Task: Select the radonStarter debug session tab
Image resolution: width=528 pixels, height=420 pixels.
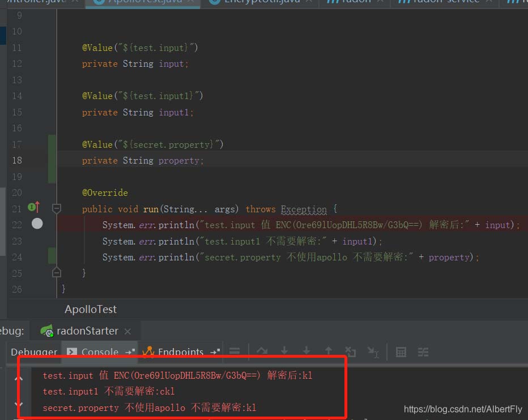Action: [85, 331]
